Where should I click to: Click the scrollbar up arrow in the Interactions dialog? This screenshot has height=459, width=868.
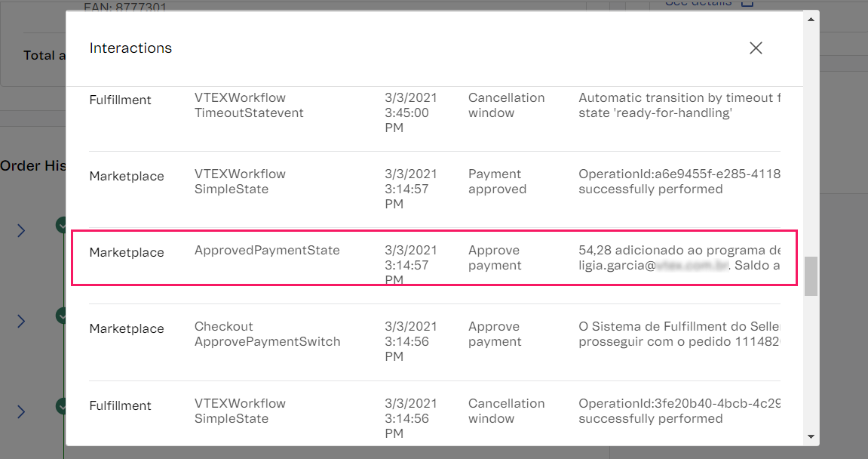(x=811, y=19)
